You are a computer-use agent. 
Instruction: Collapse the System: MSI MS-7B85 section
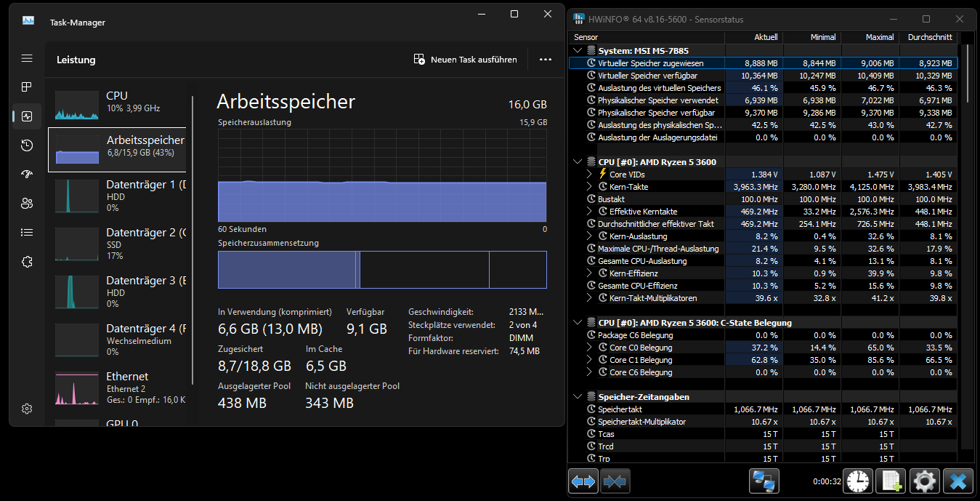click(x=578, y=51)
